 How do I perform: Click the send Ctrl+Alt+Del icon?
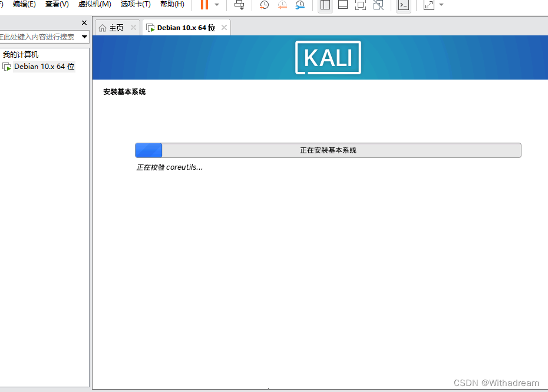point(239,5)
